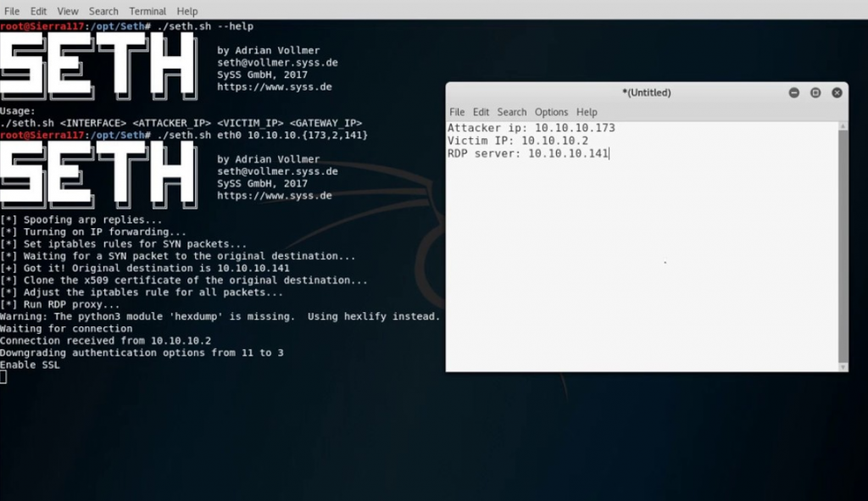Click 'Turning on IP forwarding...' line
Image resolution: width=868 pixels, height=501 pixels.
(x=93, y=232)
